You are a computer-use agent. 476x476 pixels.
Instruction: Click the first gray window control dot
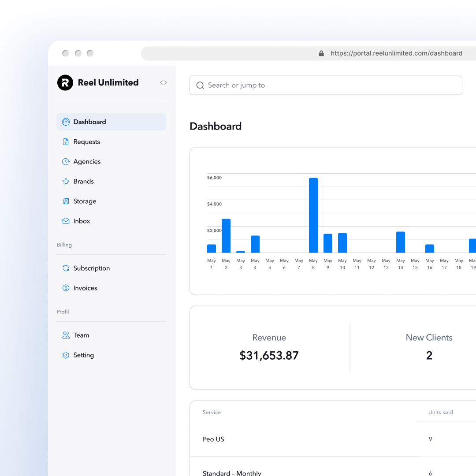click(x=66, y=53)
